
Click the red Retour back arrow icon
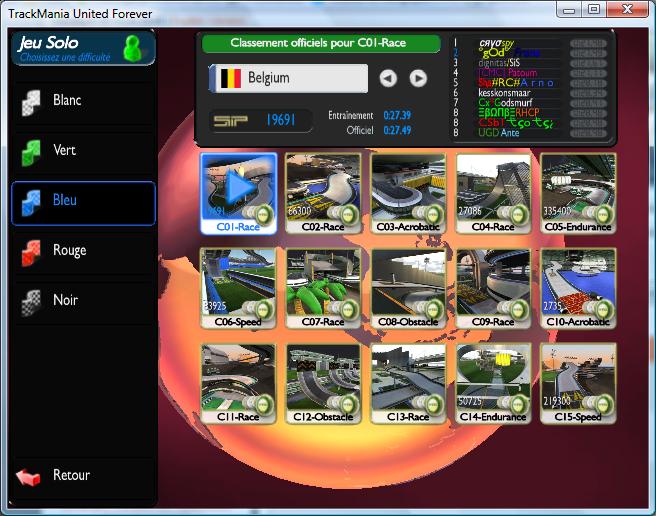click(x=29, y=476)
